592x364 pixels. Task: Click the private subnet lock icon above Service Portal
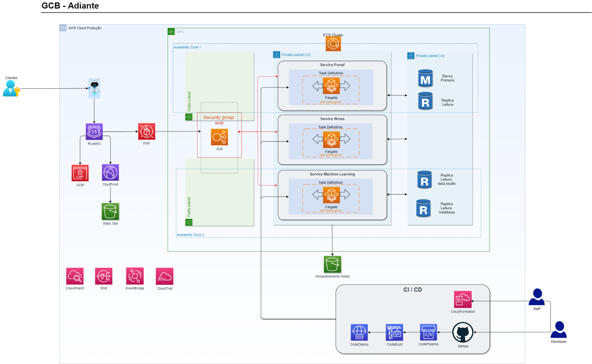276,55
